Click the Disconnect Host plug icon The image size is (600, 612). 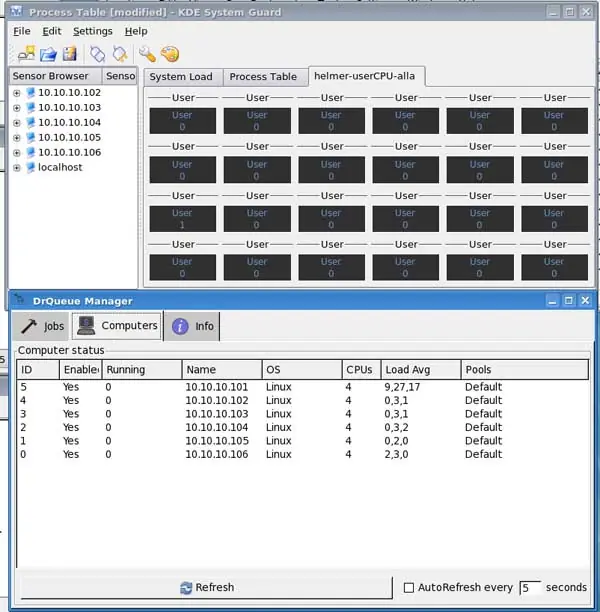[120, 54]
